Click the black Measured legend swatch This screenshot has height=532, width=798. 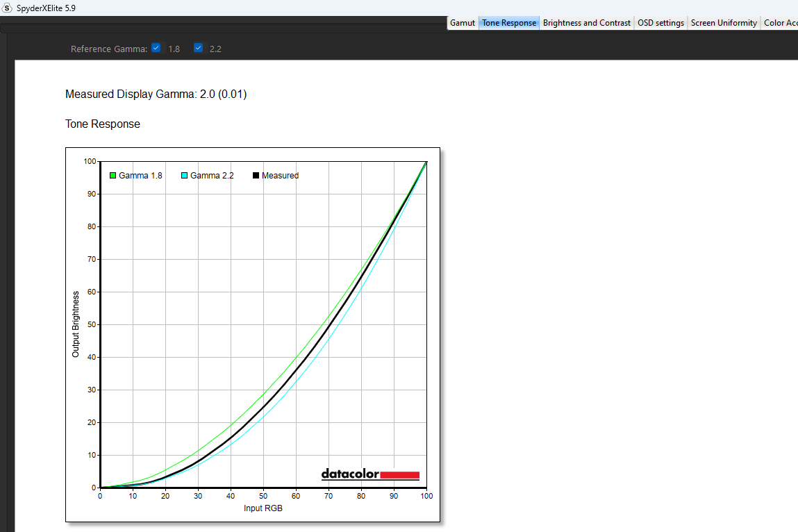click(x=256, y=176)
